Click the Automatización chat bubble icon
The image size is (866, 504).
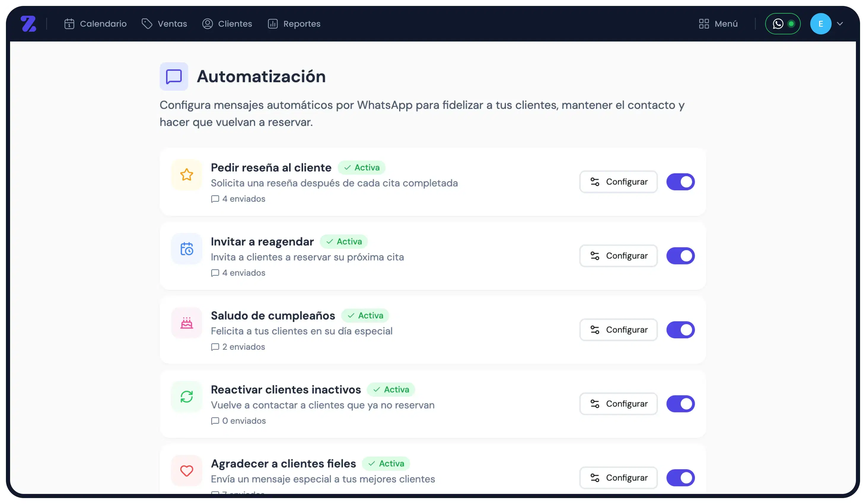174,76
